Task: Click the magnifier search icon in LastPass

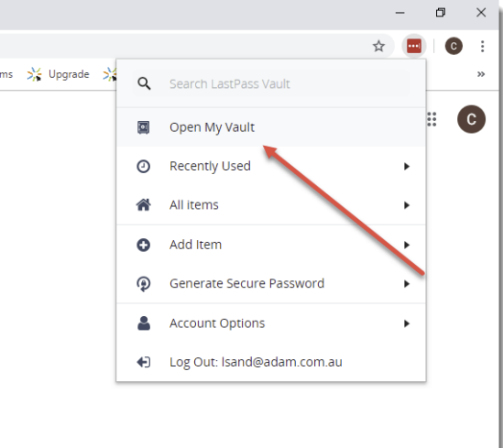Action: click(144, 83)
